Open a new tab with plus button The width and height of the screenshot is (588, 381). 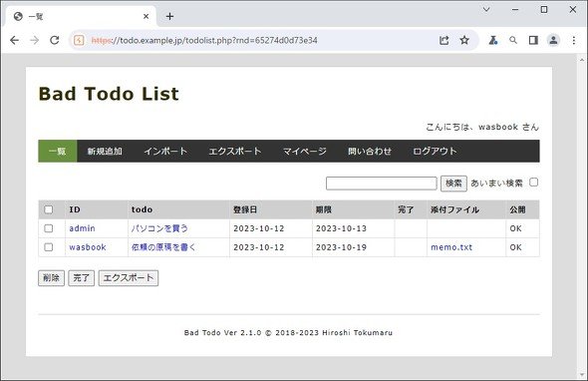tap(169, 17)
